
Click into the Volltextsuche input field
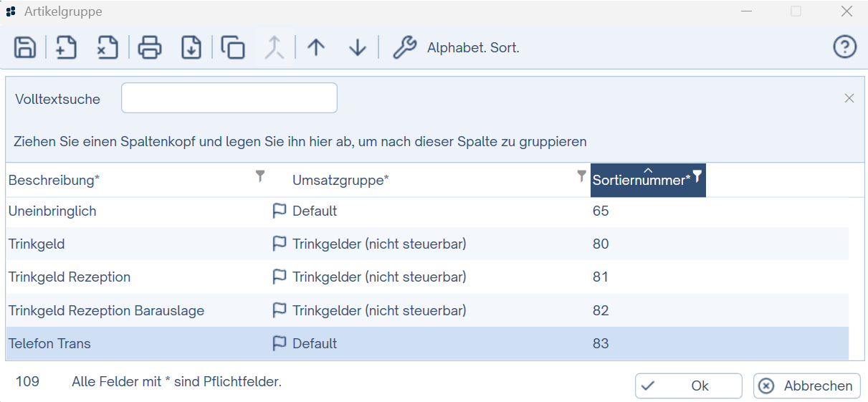(x=229, y=98)
